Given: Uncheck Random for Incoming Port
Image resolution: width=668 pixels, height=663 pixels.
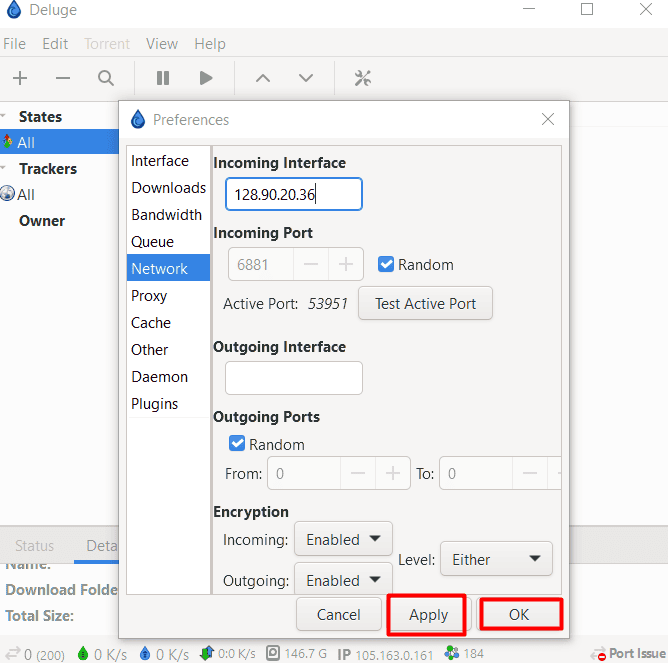Looking at the screenshot, I should coord(386,265).
